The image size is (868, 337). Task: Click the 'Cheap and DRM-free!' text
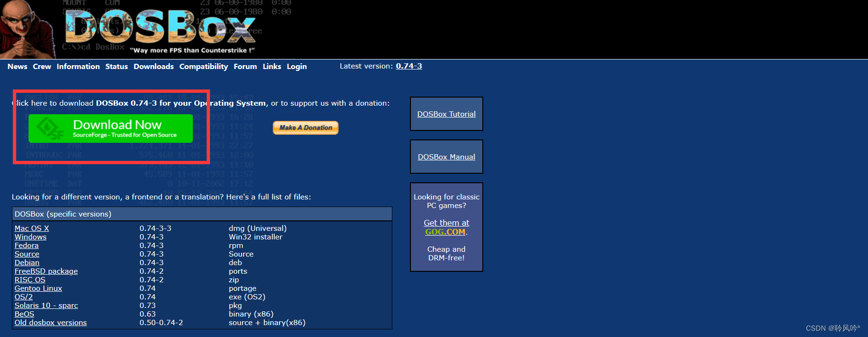coord(447,254)
